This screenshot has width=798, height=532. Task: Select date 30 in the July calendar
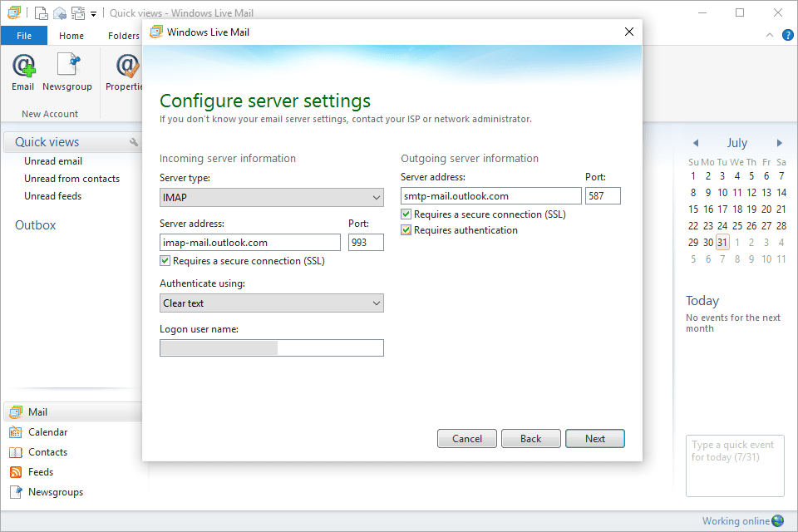pos(708,243)
